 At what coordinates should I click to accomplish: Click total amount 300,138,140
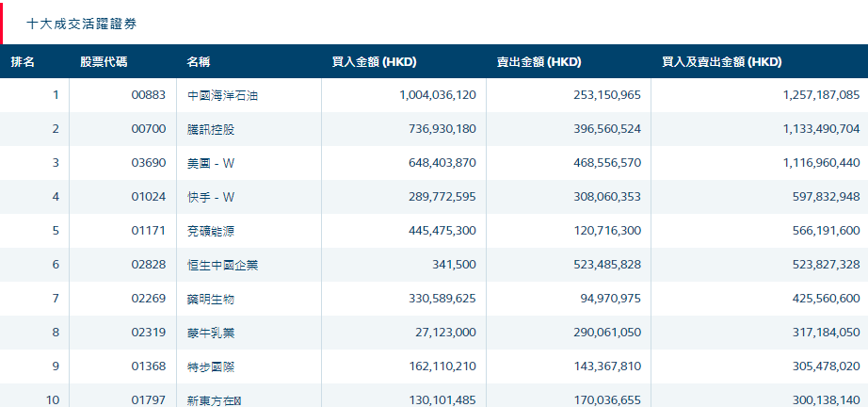(827, 399)
